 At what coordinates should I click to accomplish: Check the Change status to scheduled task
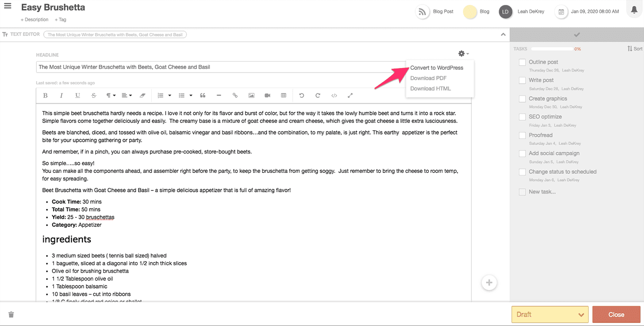(x=522, y=172)
